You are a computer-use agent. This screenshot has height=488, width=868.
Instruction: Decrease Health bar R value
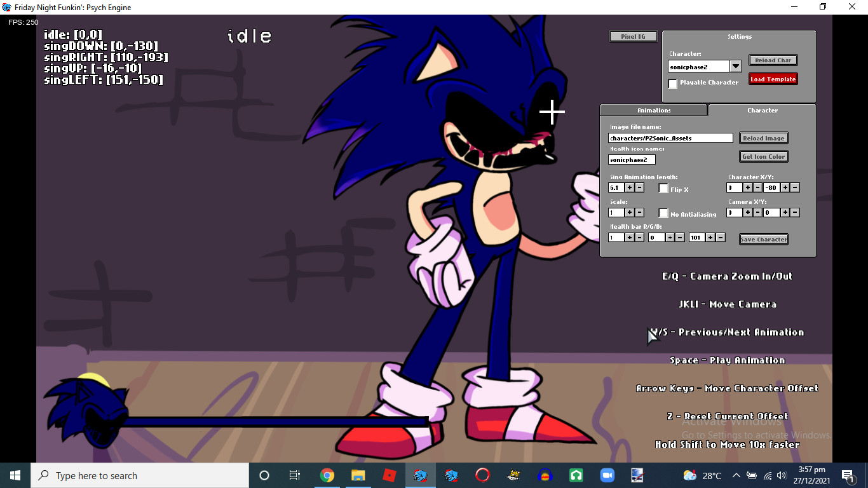(x=639, y=237)
